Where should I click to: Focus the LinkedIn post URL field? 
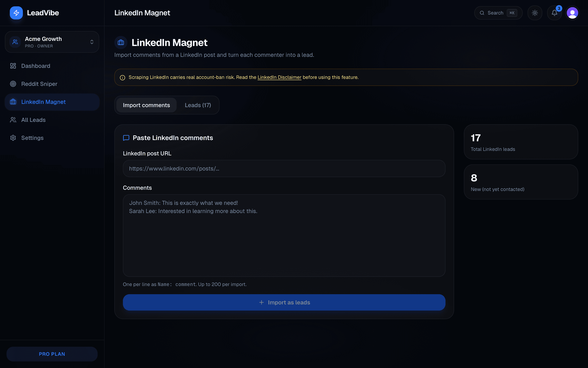pos(284,168)
